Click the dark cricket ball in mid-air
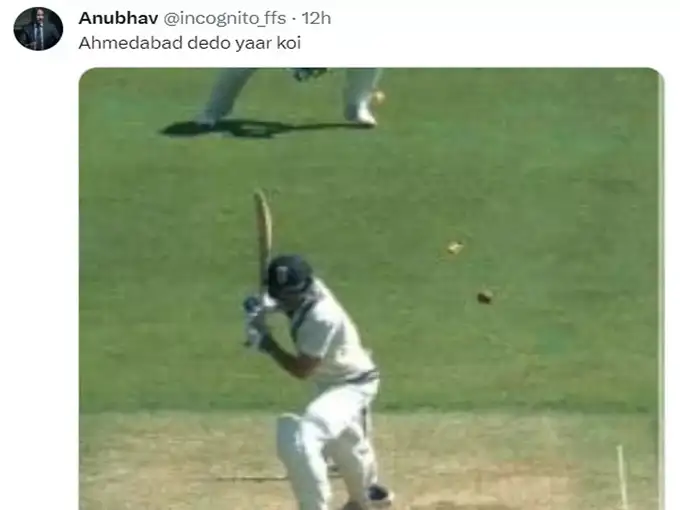Screen dimensions: 680x510 [484, 297]
